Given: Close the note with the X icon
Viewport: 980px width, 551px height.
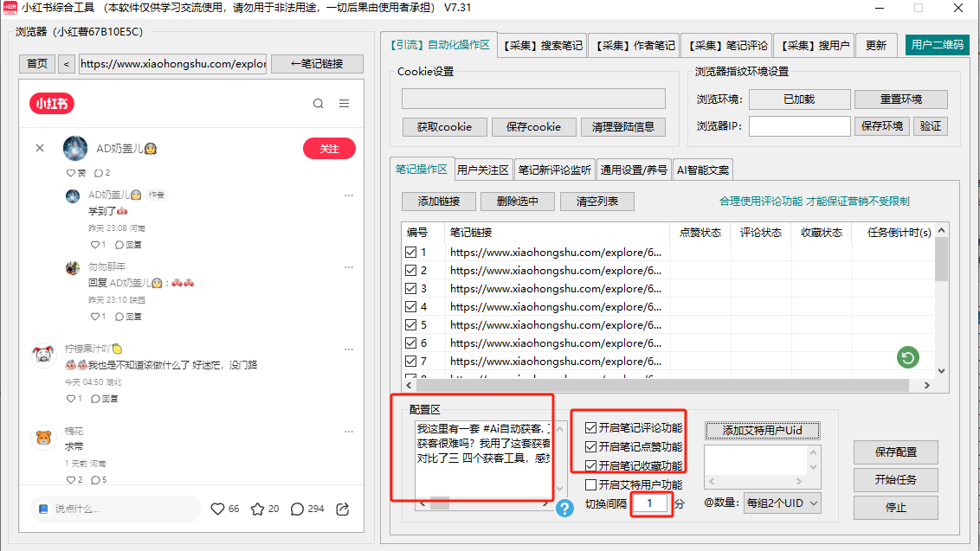Looking at the screenshot, I should click(40, 148).
